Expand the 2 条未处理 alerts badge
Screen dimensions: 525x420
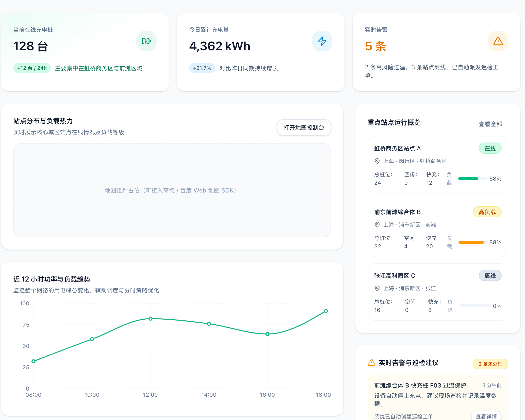pos(490,364)
